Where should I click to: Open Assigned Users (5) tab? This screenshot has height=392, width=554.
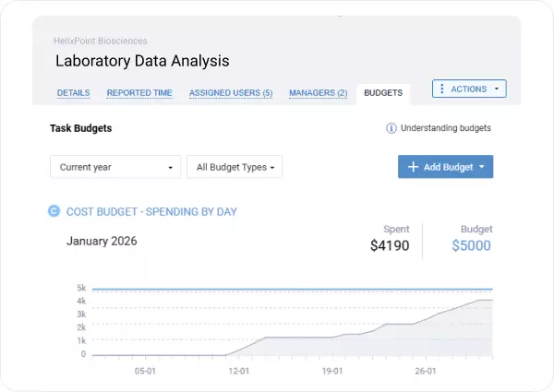pos(231,93)
